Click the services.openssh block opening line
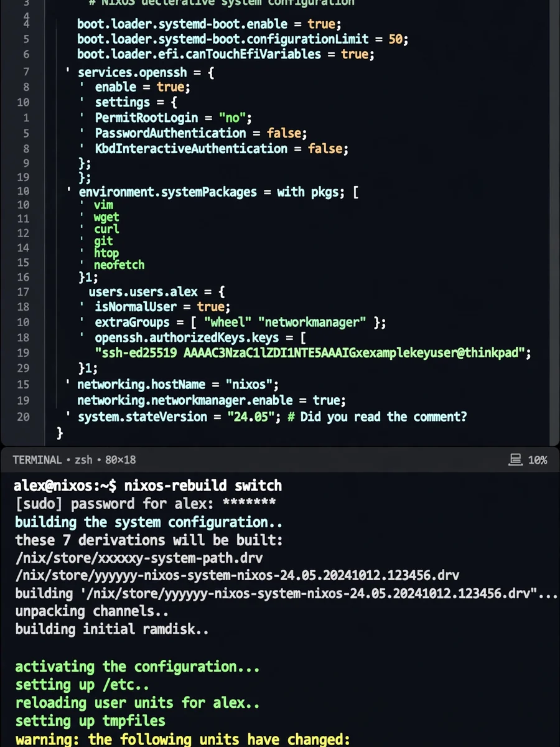560x747 pixels. [x=146, y=73]
